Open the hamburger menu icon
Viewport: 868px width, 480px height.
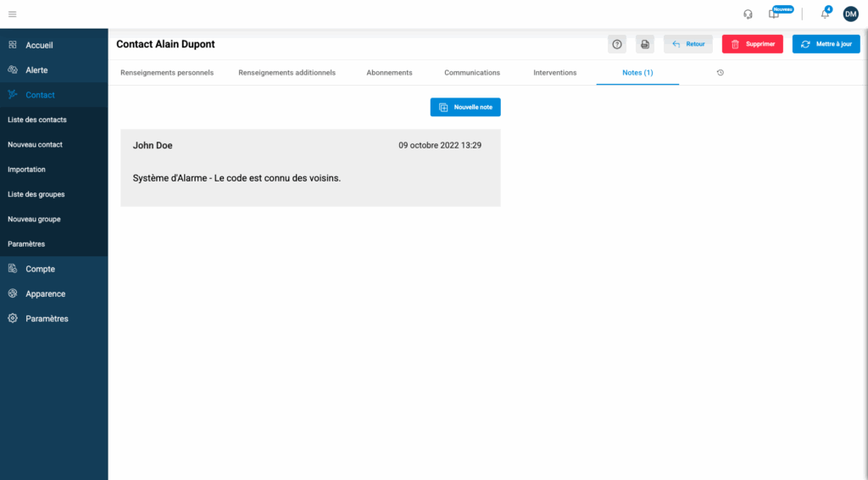(13, 14)
